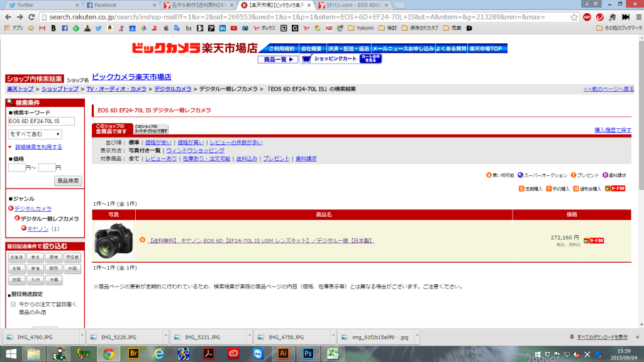Expand the 詳細検索を利用する option
The width and height of the screenshot is (644, 362).
[x=38, y=147]
